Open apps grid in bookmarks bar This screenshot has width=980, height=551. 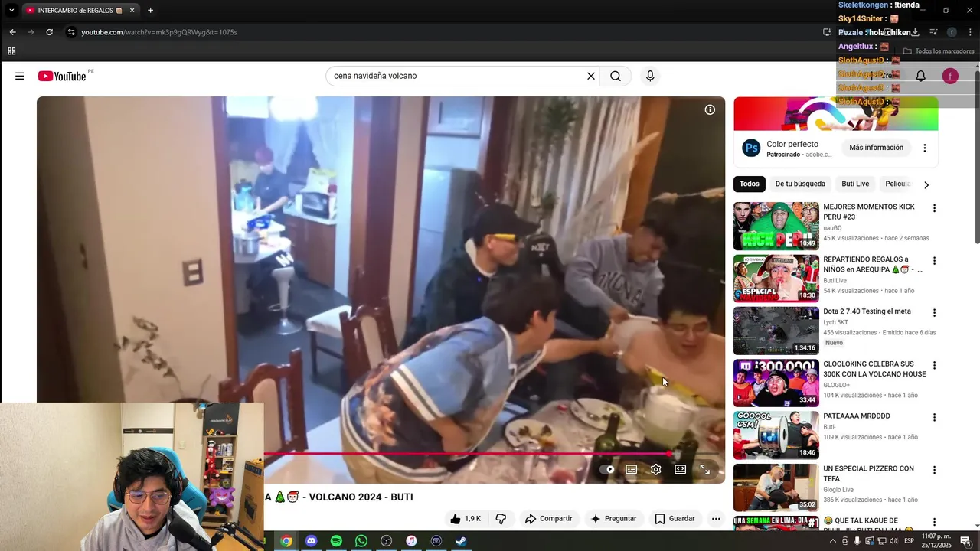pyautogui.click(x=11, y=51)
